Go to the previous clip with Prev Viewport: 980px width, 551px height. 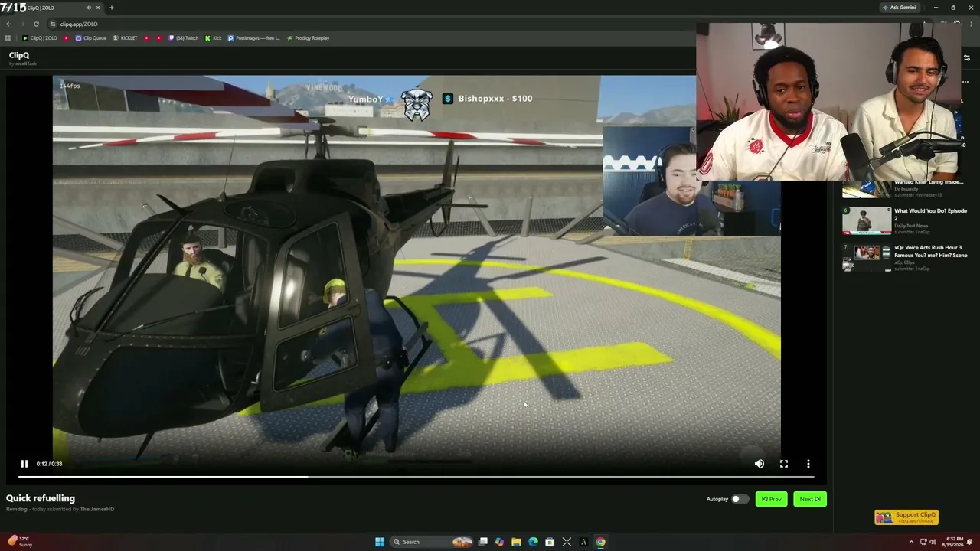point(771,499)
